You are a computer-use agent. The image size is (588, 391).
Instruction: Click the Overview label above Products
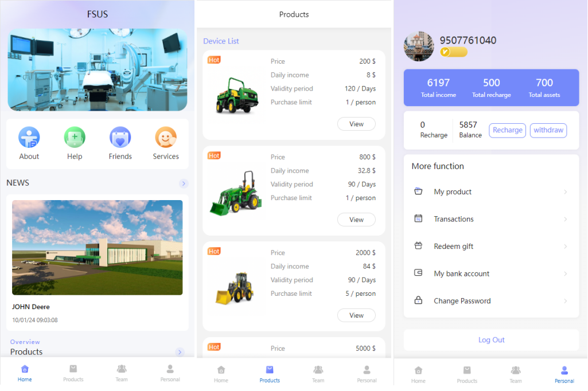click(x=25, y=342)
